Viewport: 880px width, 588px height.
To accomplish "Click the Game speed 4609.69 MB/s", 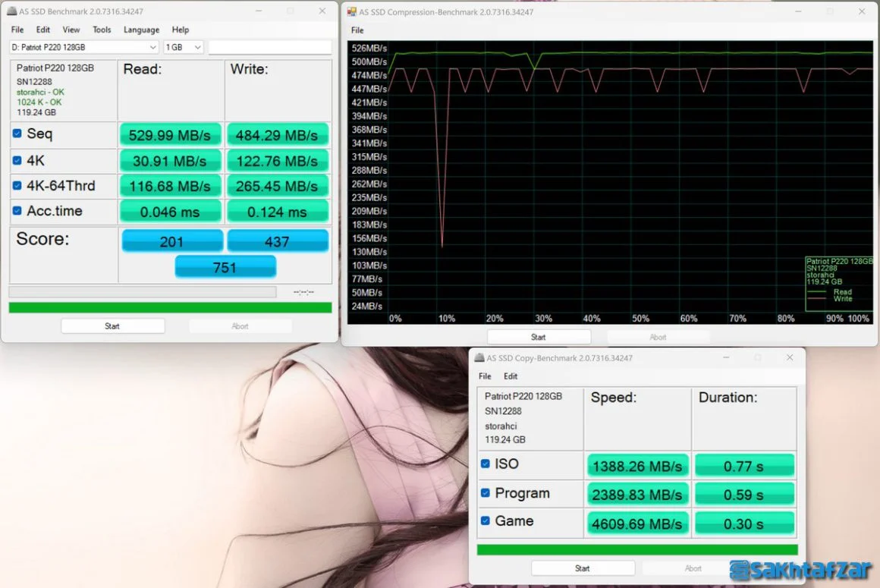I will coord(637,524).
